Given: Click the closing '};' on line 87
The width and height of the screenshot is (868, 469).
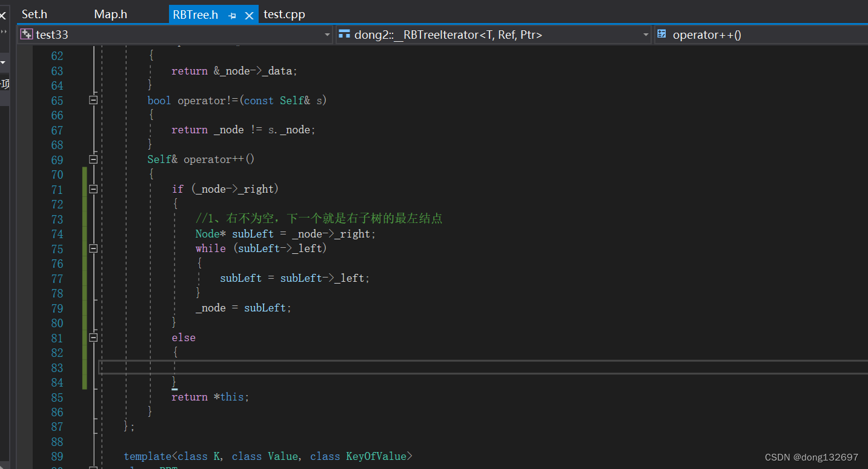Looking at the screenshot, I should point(129,427).
